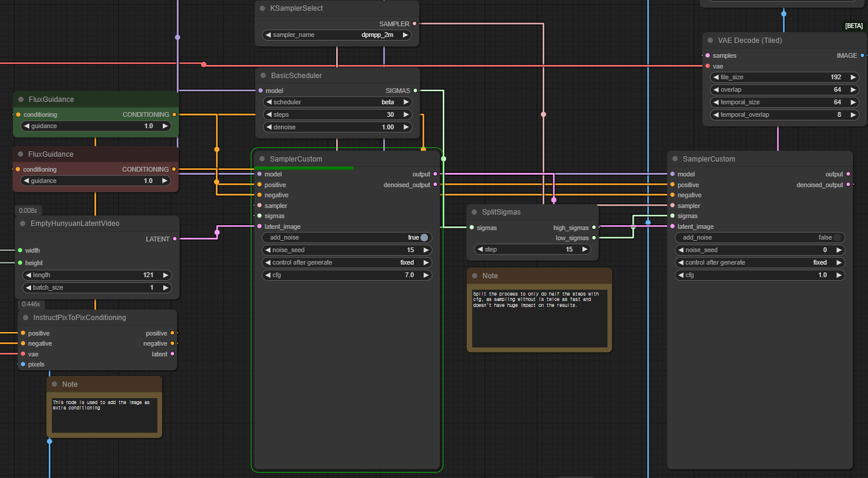The height and width of the screenshot is (478, 868).
Task: Decrease cfg on the SamplerCustom with cfg 1.0
Action: (x=681, y=275)
